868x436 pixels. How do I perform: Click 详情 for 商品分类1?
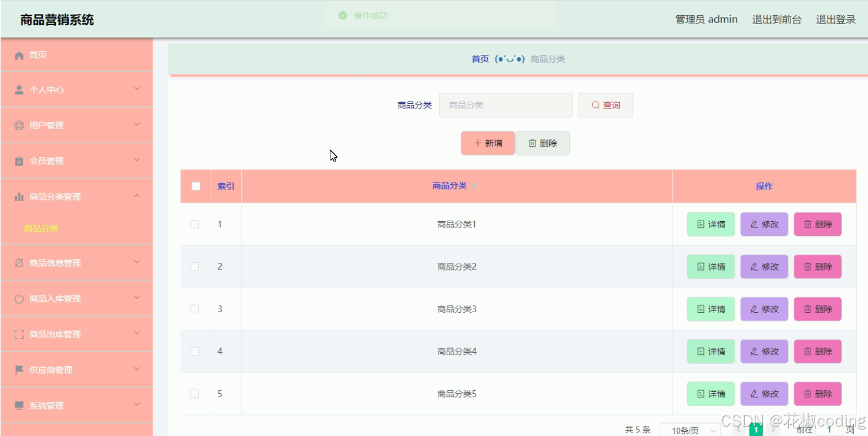tap(711, 224)
